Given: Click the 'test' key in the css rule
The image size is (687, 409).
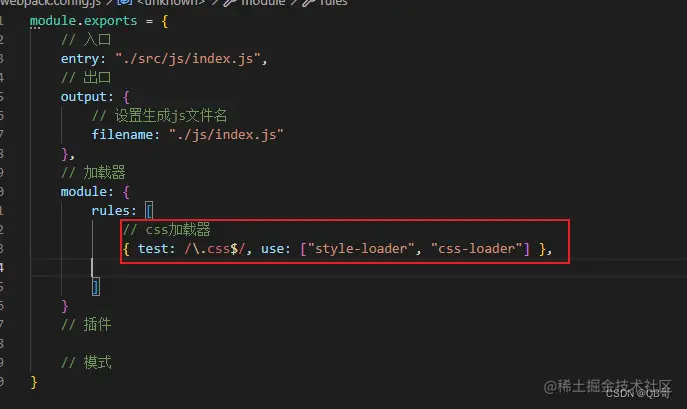Looking at the screenshot, I should [x=153, y=249].
